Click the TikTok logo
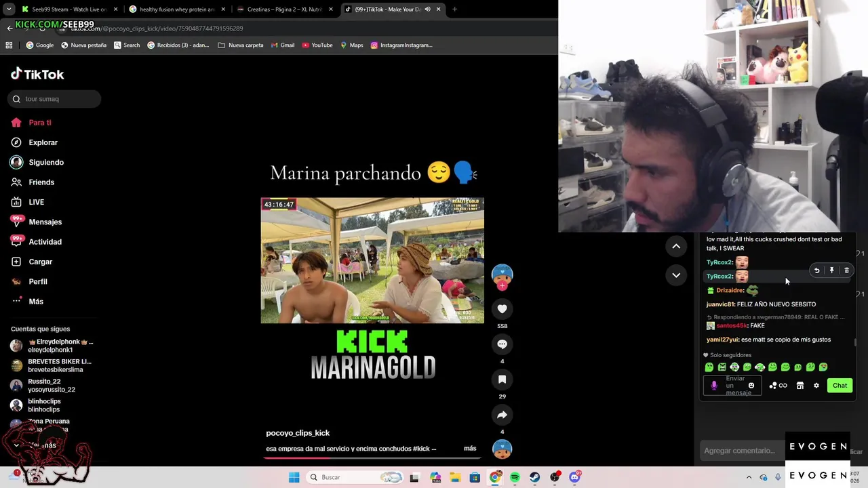Image resolution: width=868 pixels, height=488 pixels. 37,74
